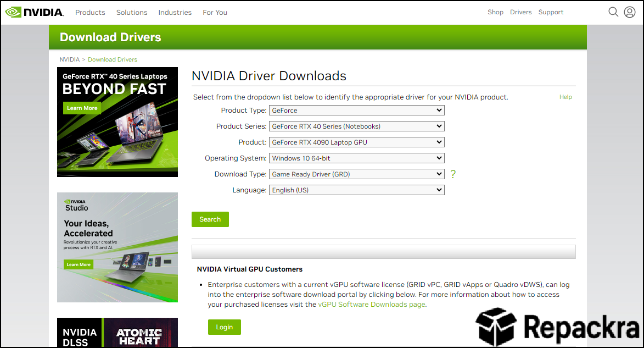Click Learn More on NVIDIA Studio banner

click(79, 264)
